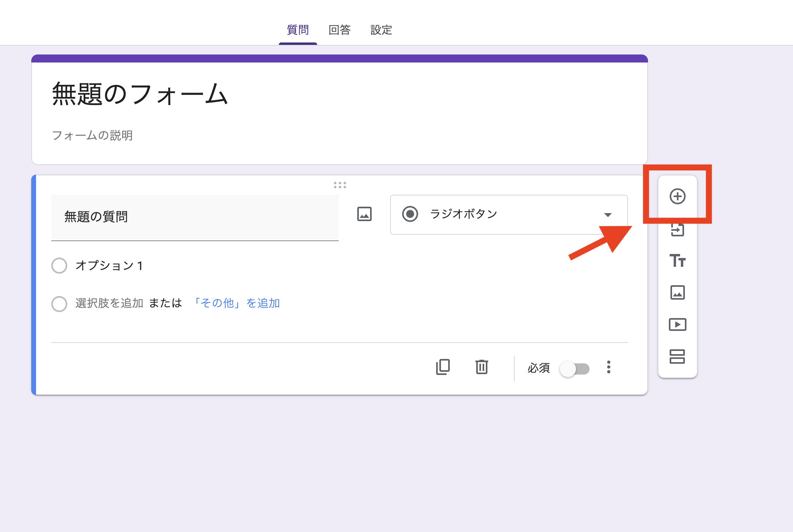Select the オプション 1 radio button
Screen dimensions: 793x532
pos(59,266)
